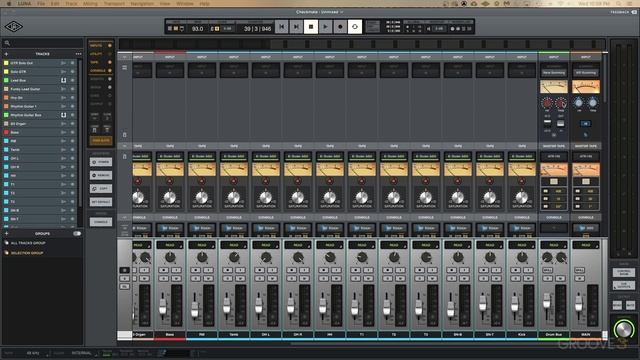Select the GTR Solo Out track
The width and height of the screenshot is (640, 360).
pyautogui.click(x=40, y=63)
